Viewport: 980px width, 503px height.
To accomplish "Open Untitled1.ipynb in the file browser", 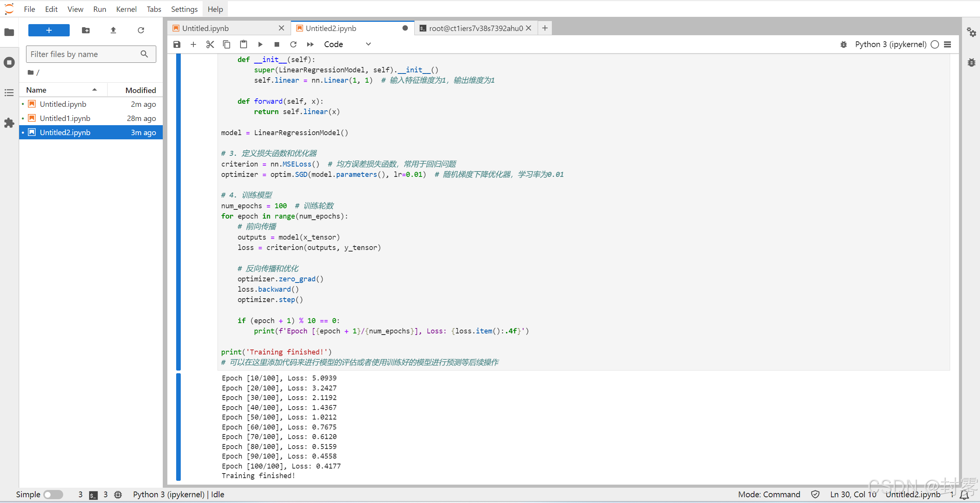I will 65,118.
